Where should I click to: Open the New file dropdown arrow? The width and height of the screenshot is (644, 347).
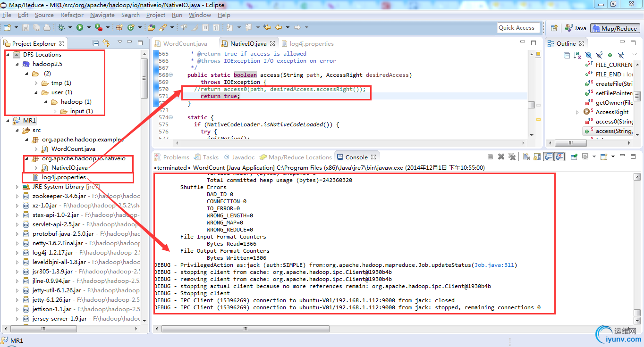16,28
